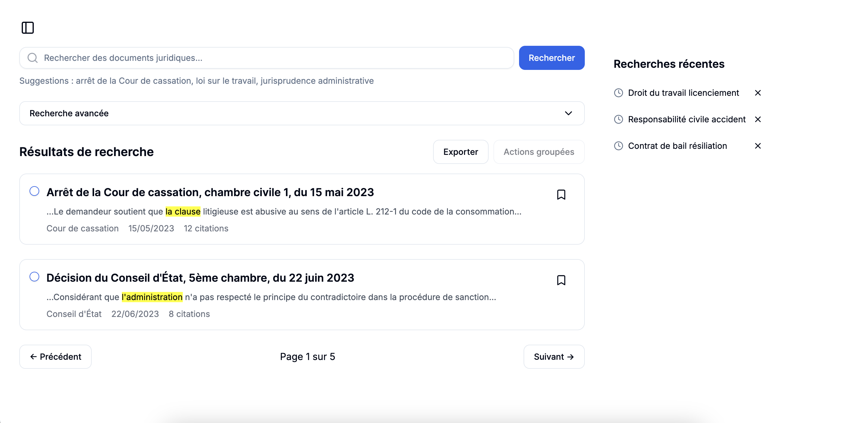Click the Suggestions line under search bar

tap(196, 81)
